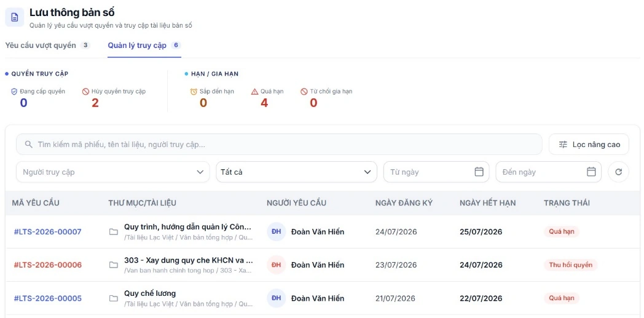This screenshot has height=318, width=644.
Task: Click the Quy chế lương document title
Action: (x=150, y=293)
